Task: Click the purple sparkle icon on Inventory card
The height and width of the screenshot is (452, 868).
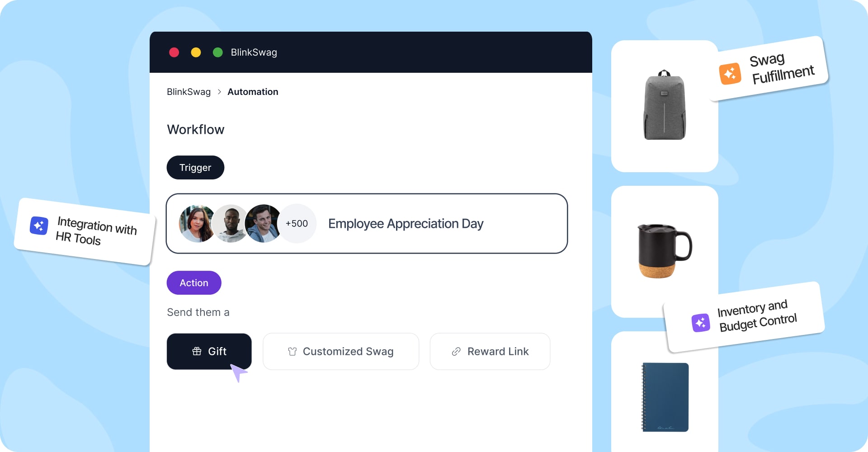Action: (x=700, y=323)
